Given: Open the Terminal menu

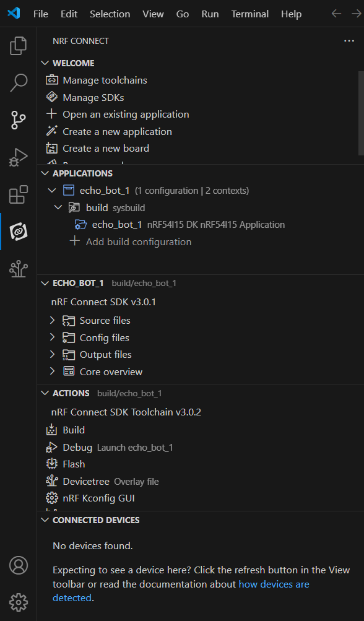Looking at the screenshot, I should [x=250, y=14].
